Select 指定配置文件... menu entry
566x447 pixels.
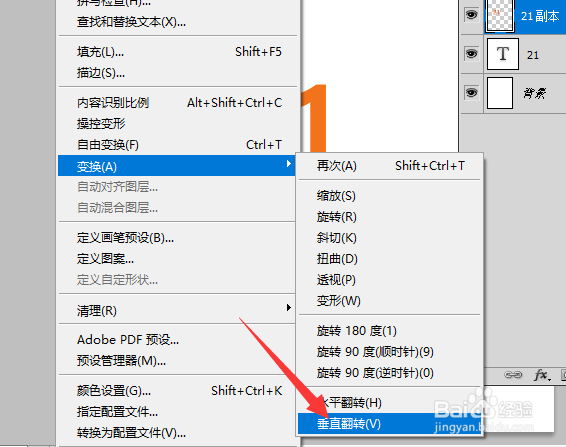tap(177, 412)
